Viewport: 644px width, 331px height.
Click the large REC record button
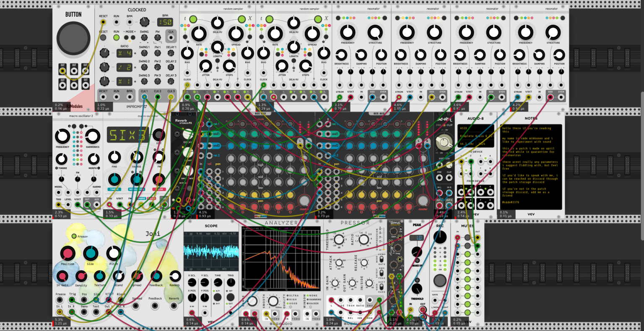click(x=440, y=281)
